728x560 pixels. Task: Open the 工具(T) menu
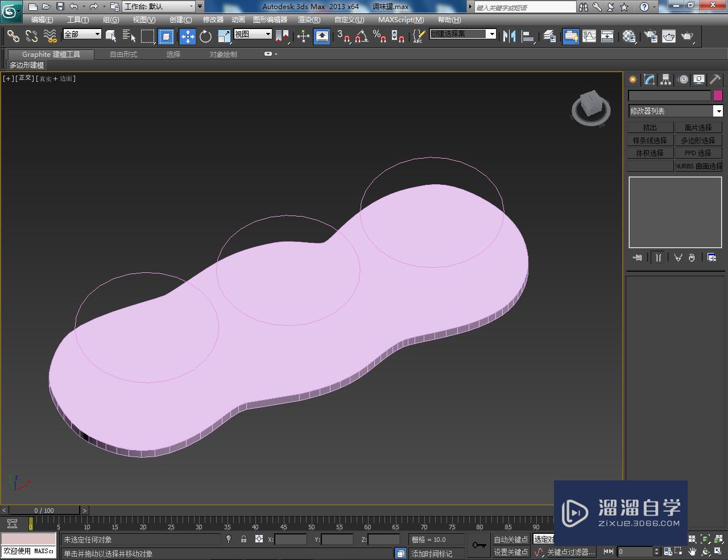(x=78, y=19)
